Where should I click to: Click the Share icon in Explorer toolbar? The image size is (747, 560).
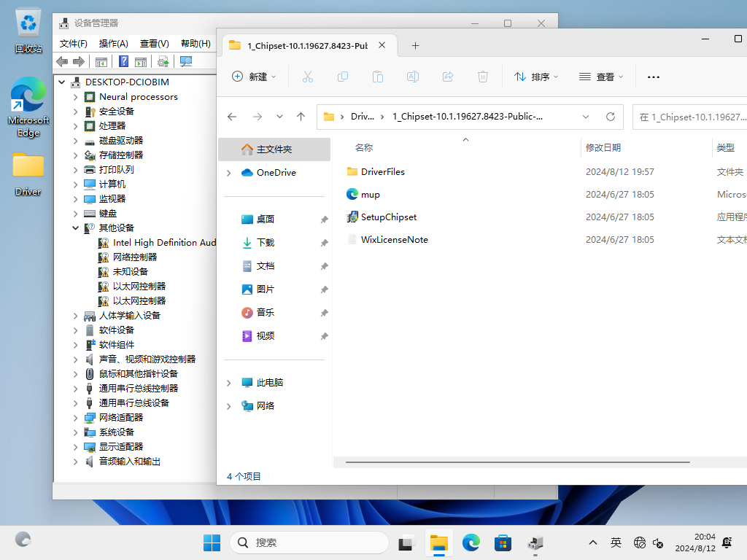pyautogui.click(x=448, y=77)
